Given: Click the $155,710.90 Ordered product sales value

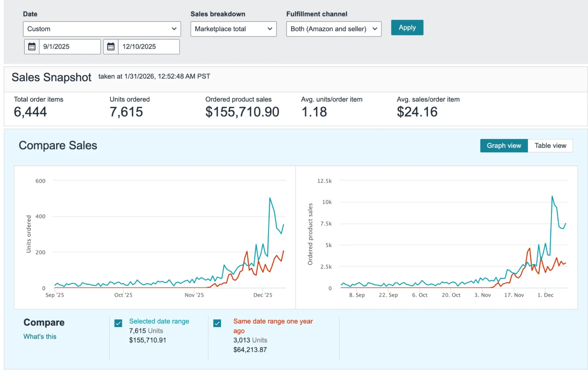Looking at the screenshot, I should pyautogui.click(x=242, y=112).
